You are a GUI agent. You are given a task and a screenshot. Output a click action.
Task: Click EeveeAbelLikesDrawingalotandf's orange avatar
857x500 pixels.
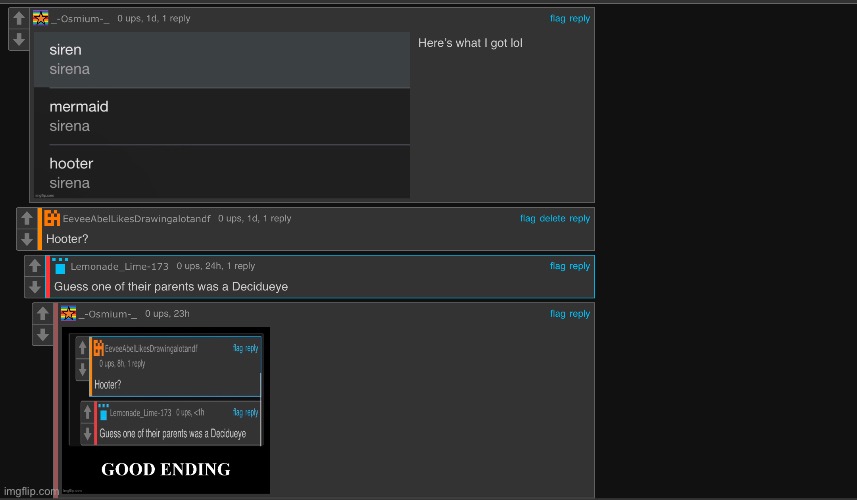point(52,218)
